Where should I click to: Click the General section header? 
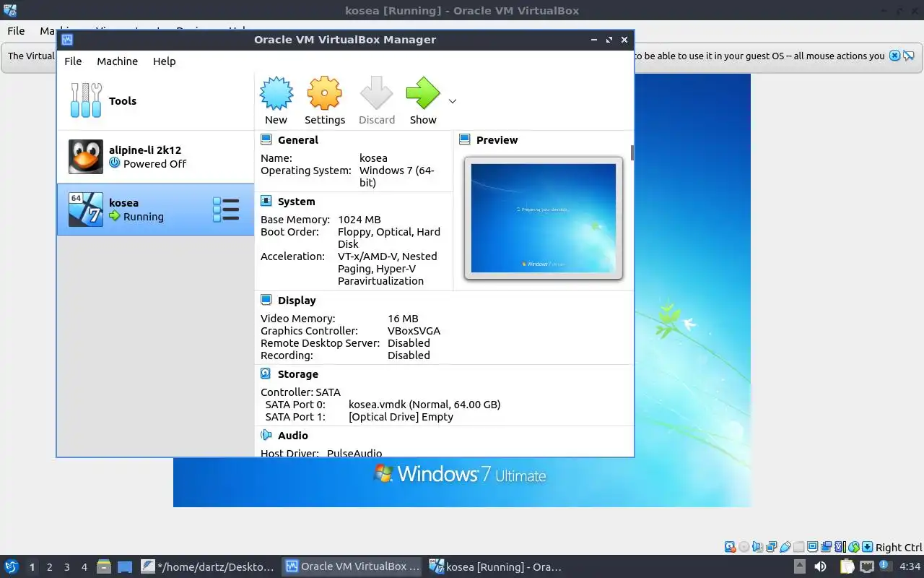click(x=298, y=140)
